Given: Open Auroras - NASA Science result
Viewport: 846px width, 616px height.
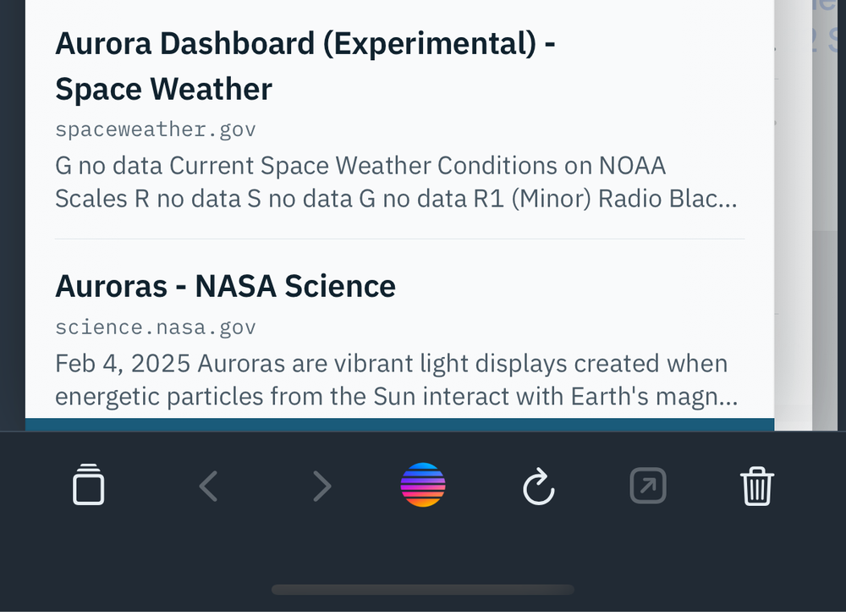Looking at the screenshot, I should (226, 286).
